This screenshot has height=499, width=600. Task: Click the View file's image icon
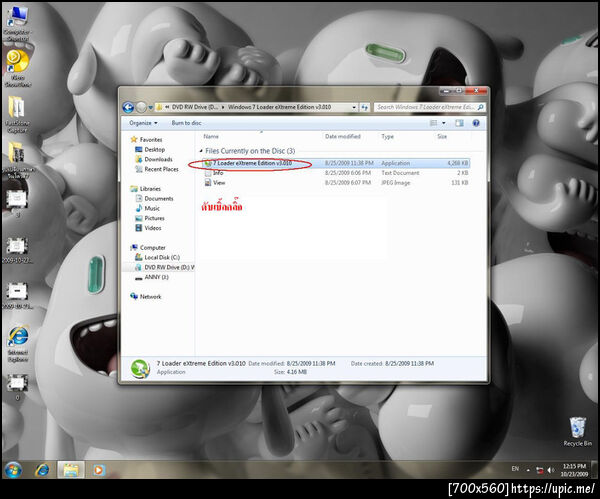click(x=208, y=183)
